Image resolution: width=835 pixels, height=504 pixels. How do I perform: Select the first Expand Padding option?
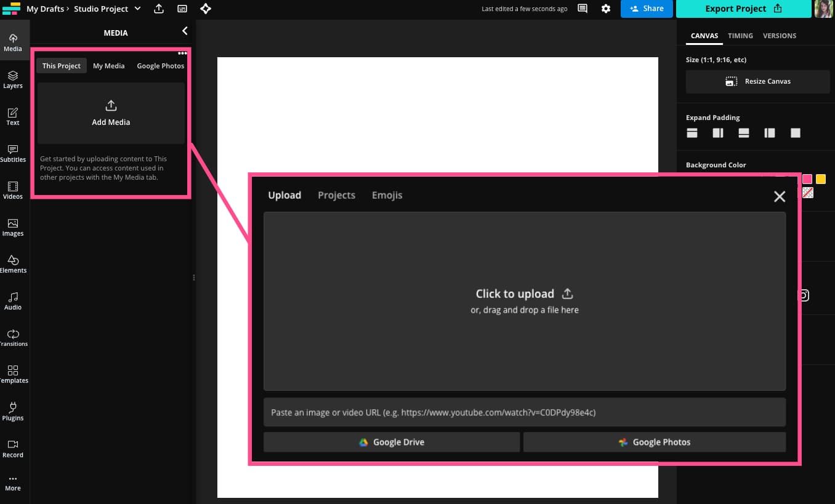pos(692,133)
